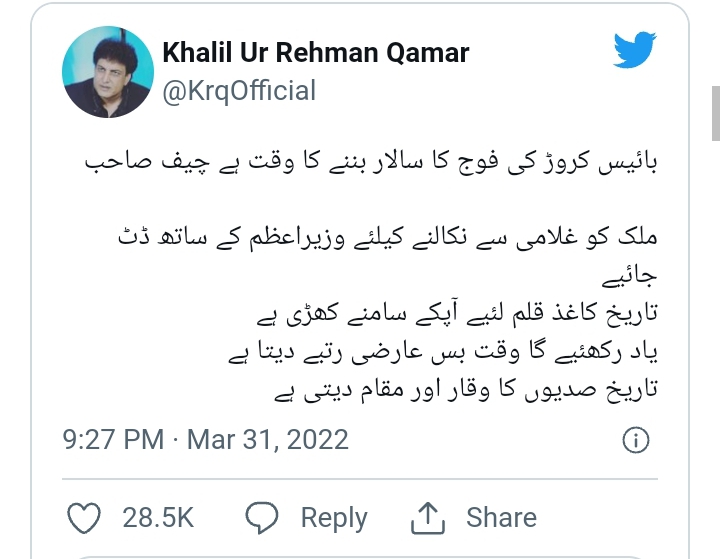Screen dimensions: 720x559
Task: Click the reply speech bubble icon
Action: (261, 518)
